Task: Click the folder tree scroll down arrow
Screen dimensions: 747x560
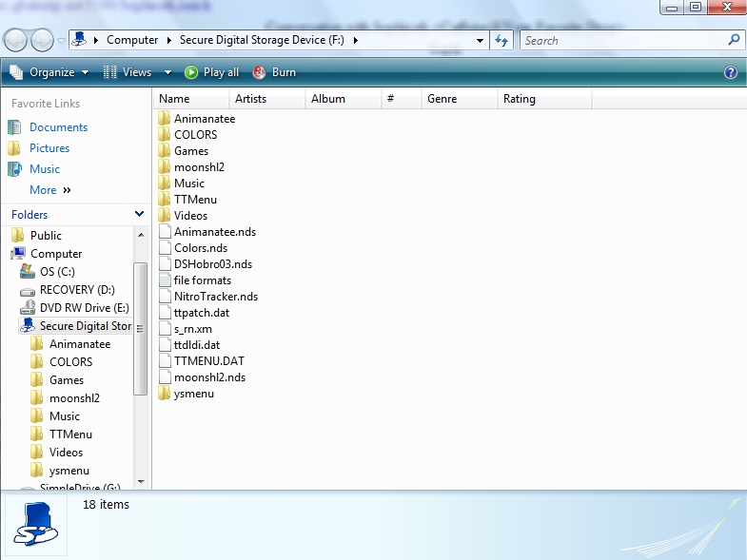Action: coord(141,481)
